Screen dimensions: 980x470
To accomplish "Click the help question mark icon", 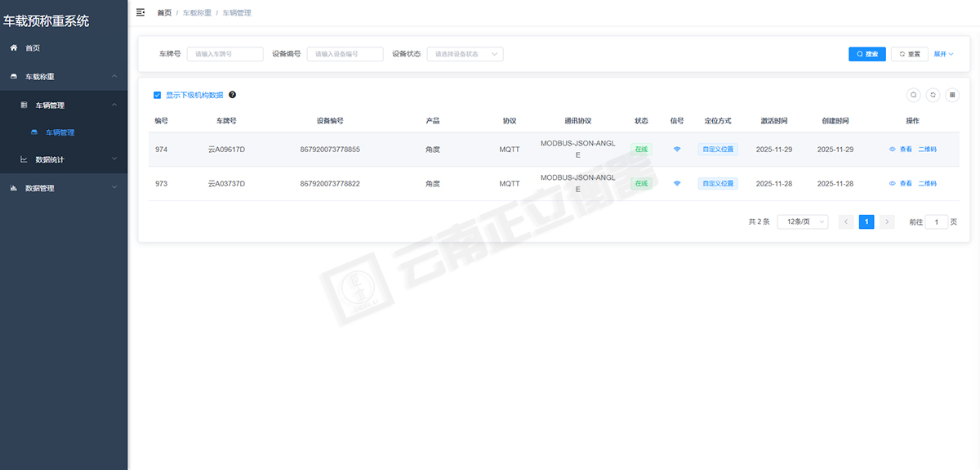I will pyautogui.click(x=232, y=95).
